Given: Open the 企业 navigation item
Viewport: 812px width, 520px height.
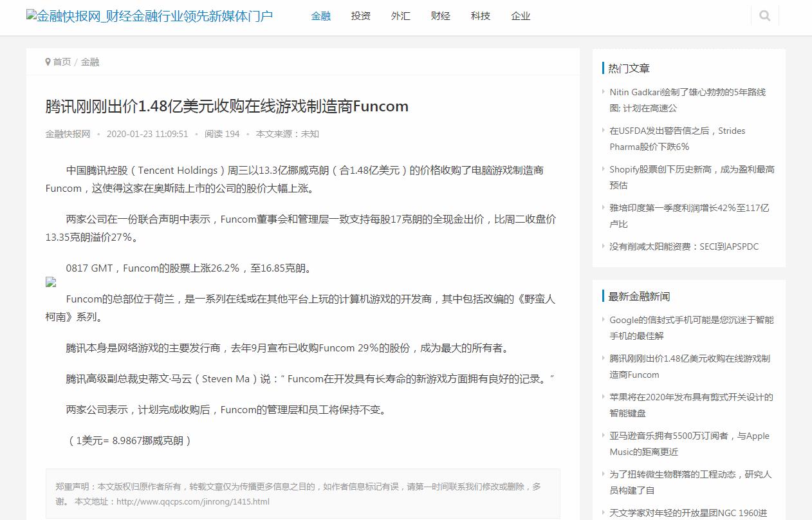Looking at the screenshot, I should pos(521,16).
